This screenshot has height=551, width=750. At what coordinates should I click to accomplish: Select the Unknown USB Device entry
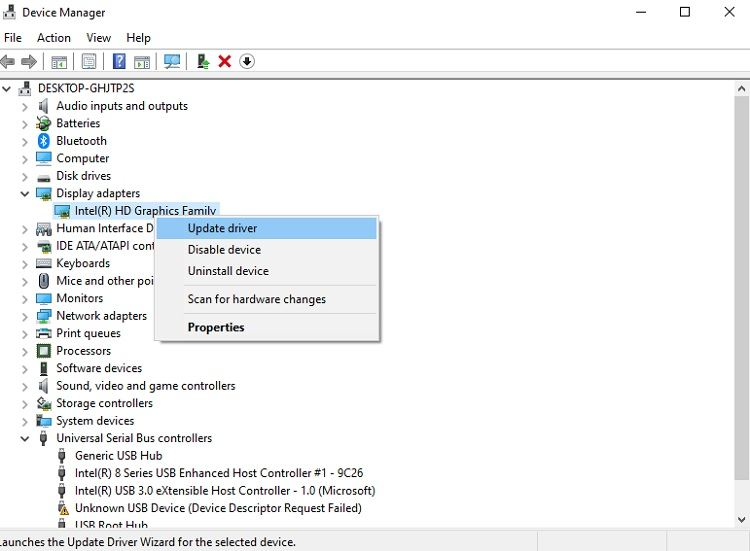point(218,508)
